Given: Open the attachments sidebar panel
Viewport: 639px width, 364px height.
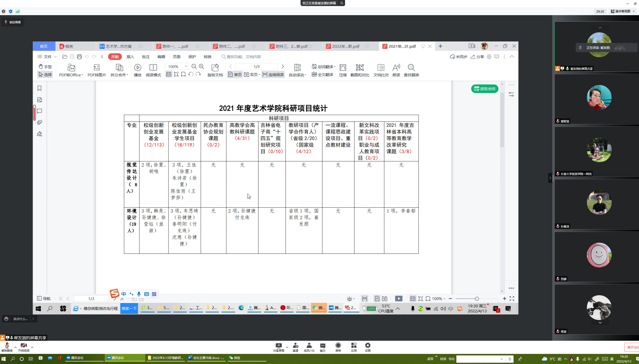Looking at the screenshot, I should 39,122.
